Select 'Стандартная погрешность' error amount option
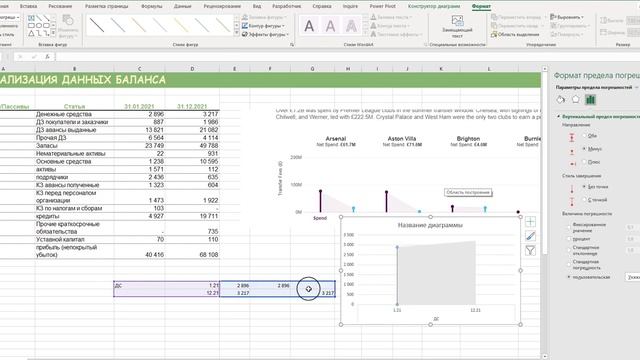The width and height of the screenshot is (640, 360). 569,264
